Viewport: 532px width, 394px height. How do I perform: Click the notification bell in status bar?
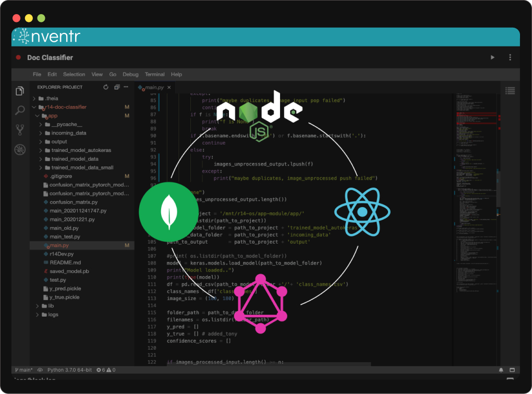click(501, 370)
